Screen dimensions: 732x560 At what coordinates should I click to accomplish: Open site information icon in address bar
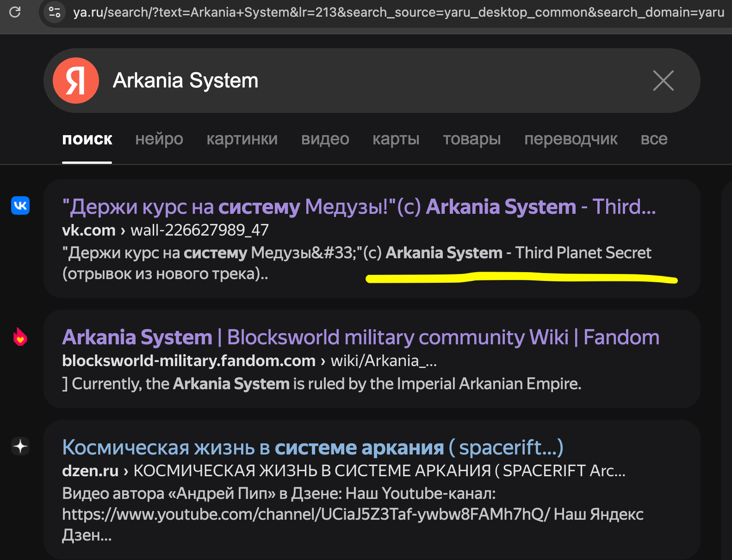pyautogui.click(x=55, y=12)
